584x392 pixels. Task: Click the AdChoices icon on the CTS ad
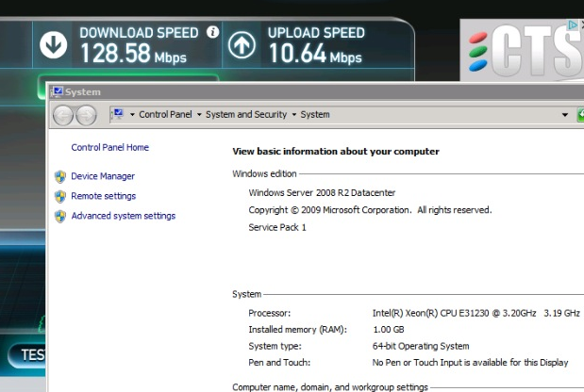[x=572, y=25]
